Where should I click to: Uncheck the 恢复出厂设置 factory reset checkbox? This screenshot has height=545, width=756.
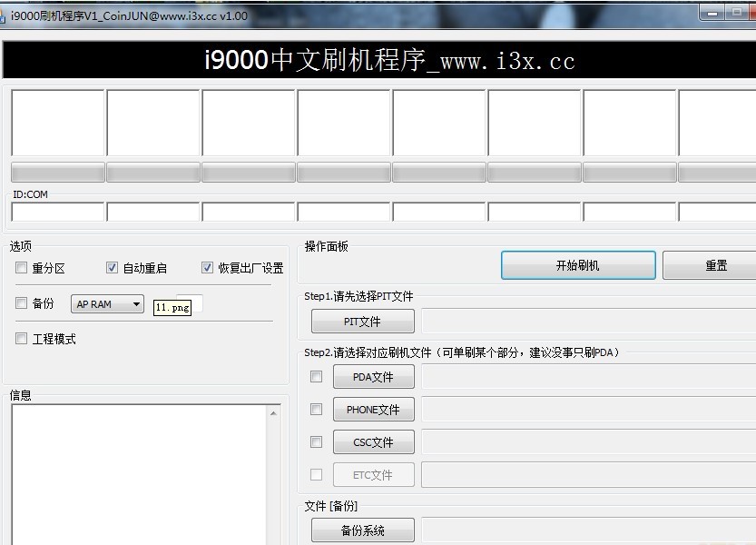[207, 267]
